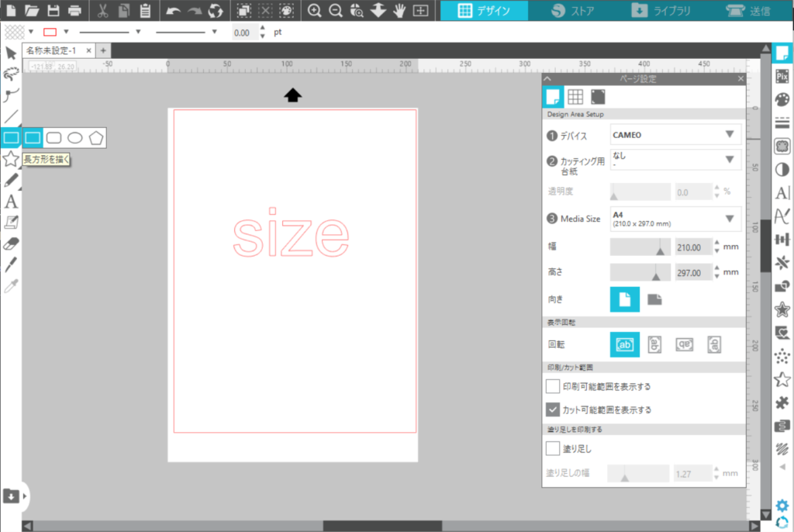Click the Paste clipboard icon
The image size is (794, 532).
(145, 10)
